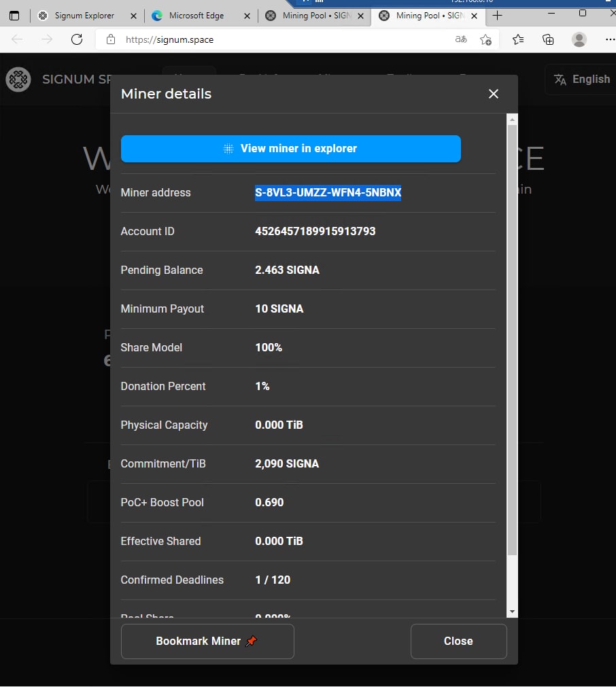Click the View miner in explorer button
Screen dimensions: 616x687
(x=291, y=149)
